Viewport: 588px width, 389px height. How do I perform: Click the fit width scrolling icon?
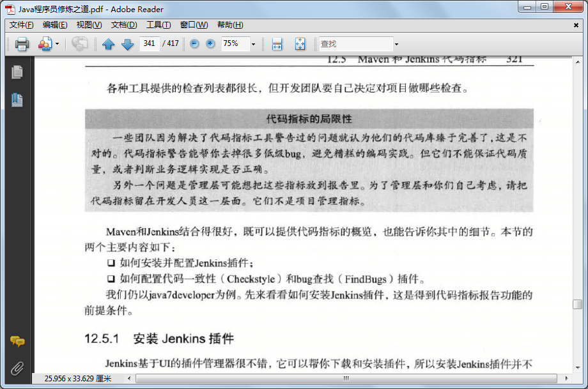(x=277, y=44)
